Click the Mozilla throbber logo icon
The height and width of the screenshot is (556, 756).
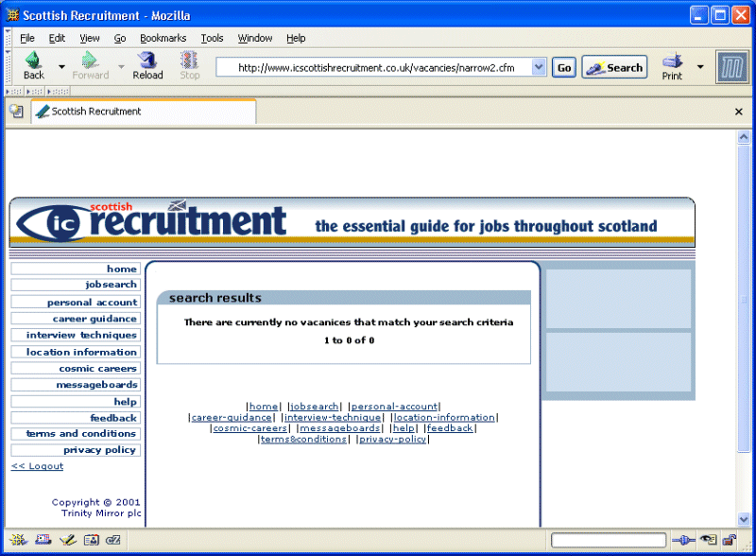point(731,67)
